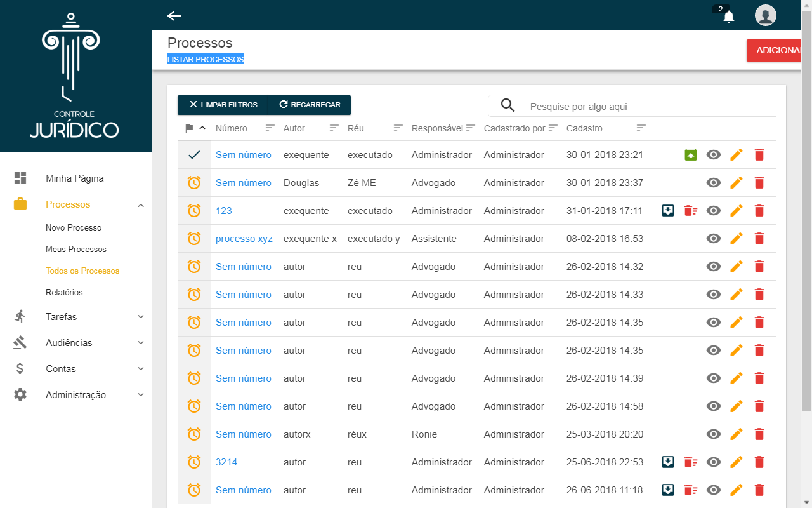Click the back arrow in top bar
The height and width of the screenshot is (508, 812).
point(174,16)
